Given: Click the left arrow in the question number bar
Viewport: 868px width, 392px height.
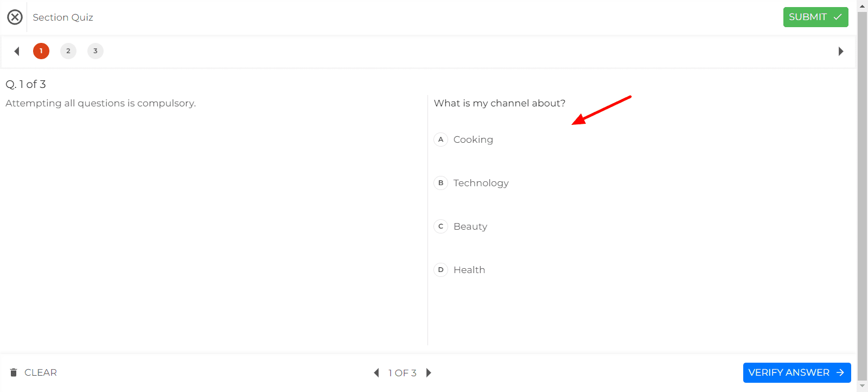Looking at the screenshot, I should point(17,51).
